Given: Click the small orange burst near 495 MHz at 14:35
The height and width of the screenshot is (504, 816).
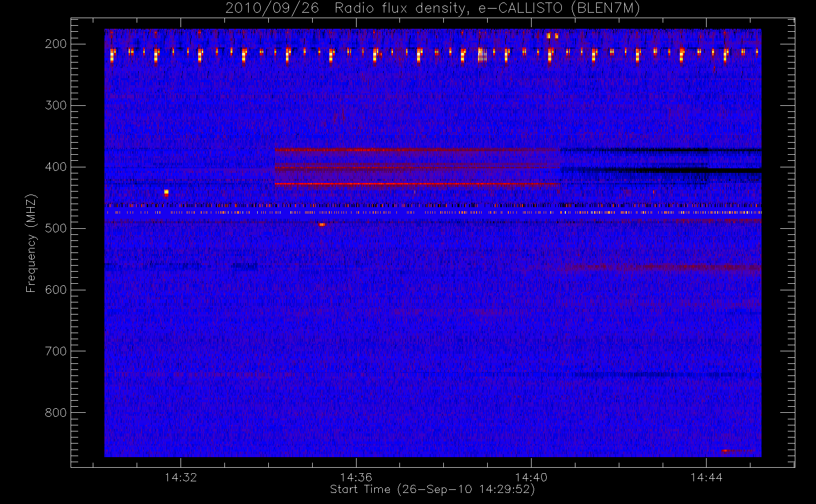Looking at the screenshot, I should [x=322, y=224].
